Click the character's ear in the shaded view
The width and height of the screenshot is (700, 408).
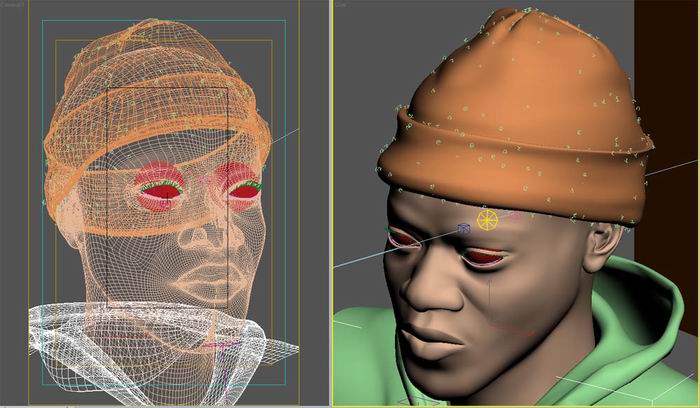pos(598,247)
